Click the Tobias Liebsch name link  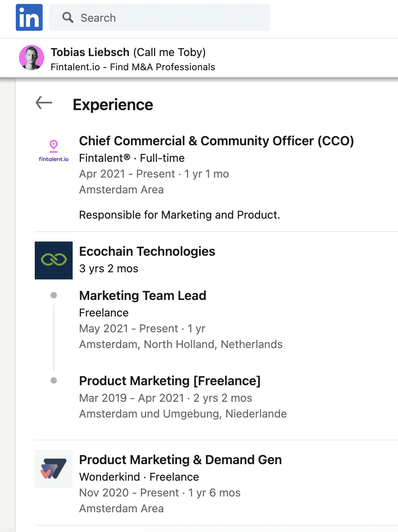pos(90,52)
